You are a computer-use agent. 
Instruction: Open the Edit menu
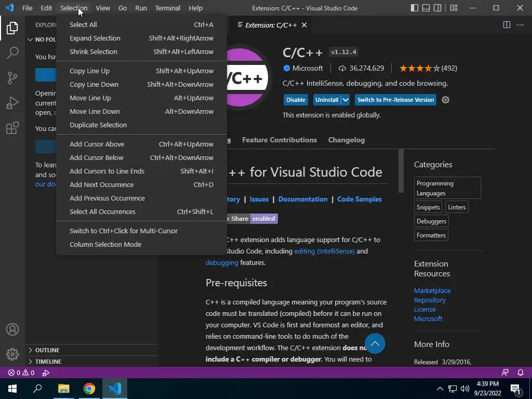46,8
